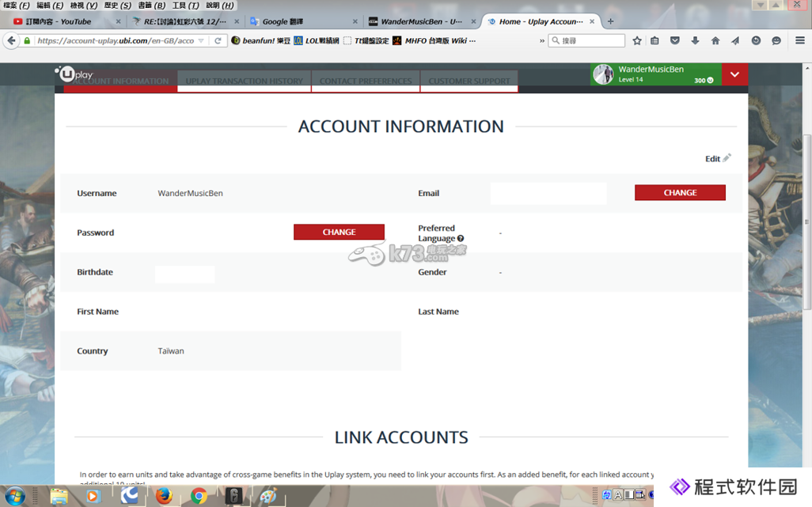812x507 pixels.
Task: Open the LOL戰績網 bookmark
Action: pyautogui.click(x=317, y=40)
